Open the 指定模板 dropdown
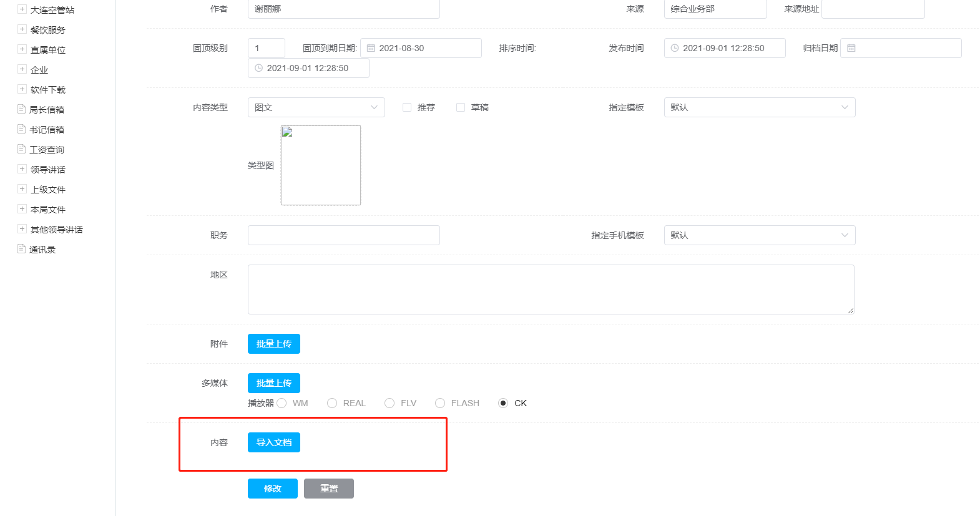The height and width of the screenshot is (516, 980). click(x=760, y=107)
